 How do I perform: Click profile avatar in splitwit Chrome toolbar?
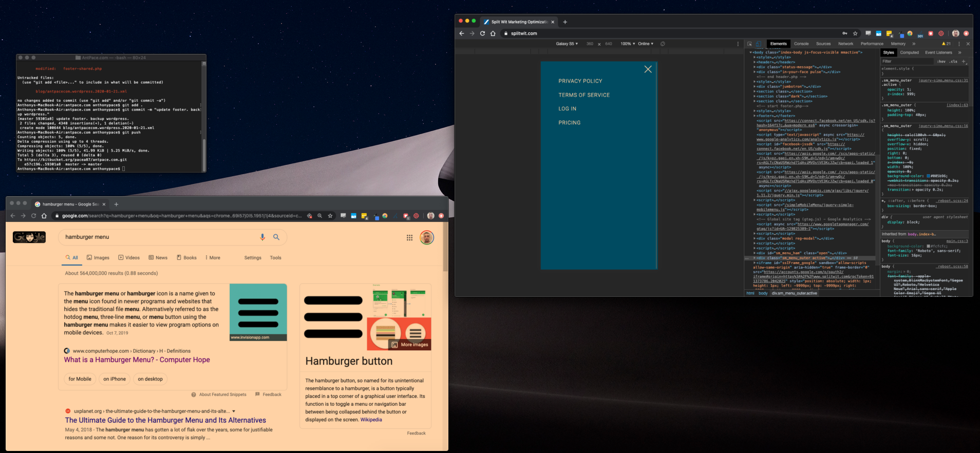coord(955,33)
